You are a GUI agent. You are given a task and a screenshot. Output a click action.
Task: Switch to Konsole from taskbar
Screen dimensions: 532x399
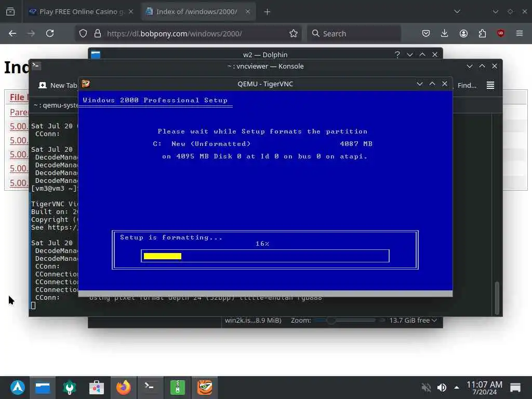tap(150, 388)
